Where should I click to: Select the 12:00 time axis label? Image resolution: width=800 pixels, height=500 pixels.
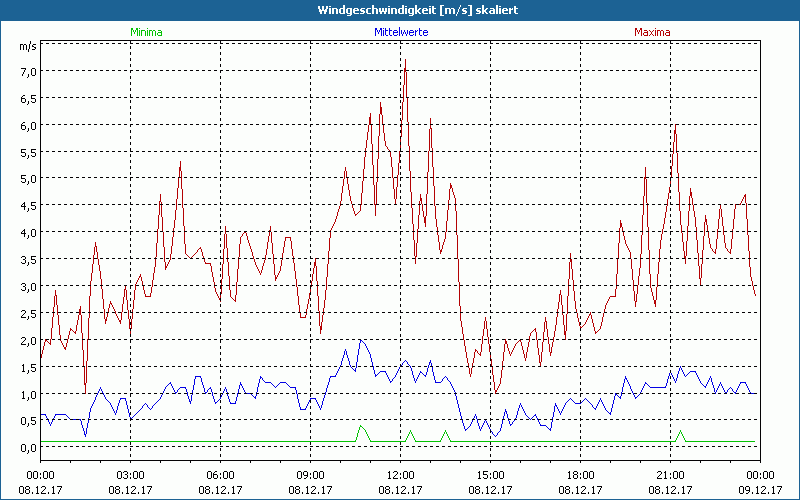click(400, 475)
